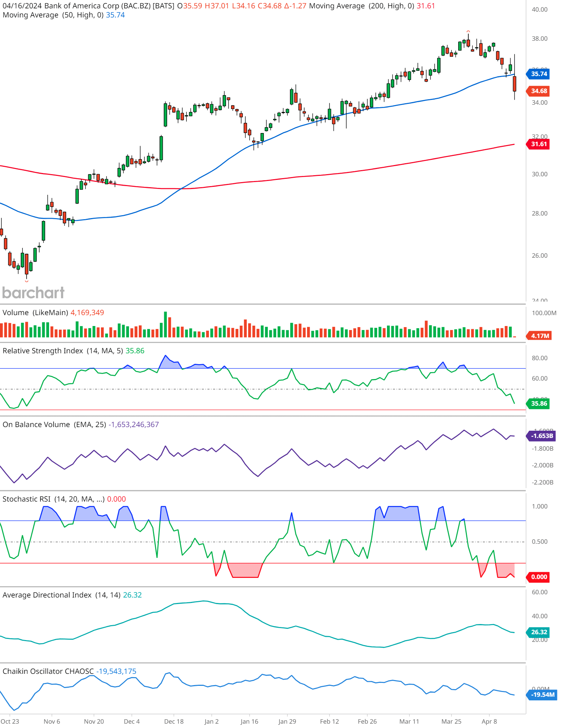Image resolution: width=561 pixels, height=728 pixels.
Task: Click the 60.00 RSI axis label
Action: coord(540,378)
